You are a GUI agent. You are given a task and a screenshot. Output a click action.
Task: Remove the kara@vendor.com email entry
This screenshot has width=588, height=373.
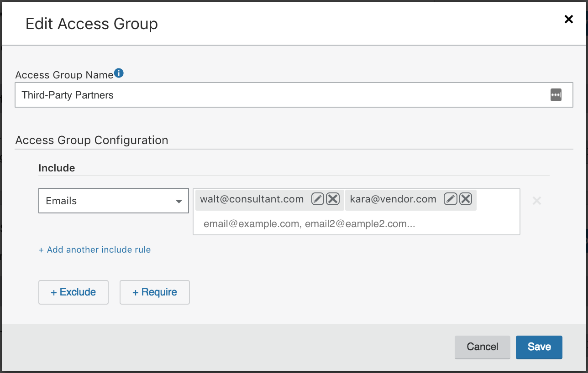click(x=466, y=199)
